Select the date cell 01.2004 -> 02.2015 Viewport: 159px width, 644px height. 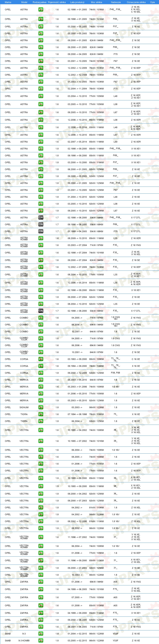click(77, 633)
